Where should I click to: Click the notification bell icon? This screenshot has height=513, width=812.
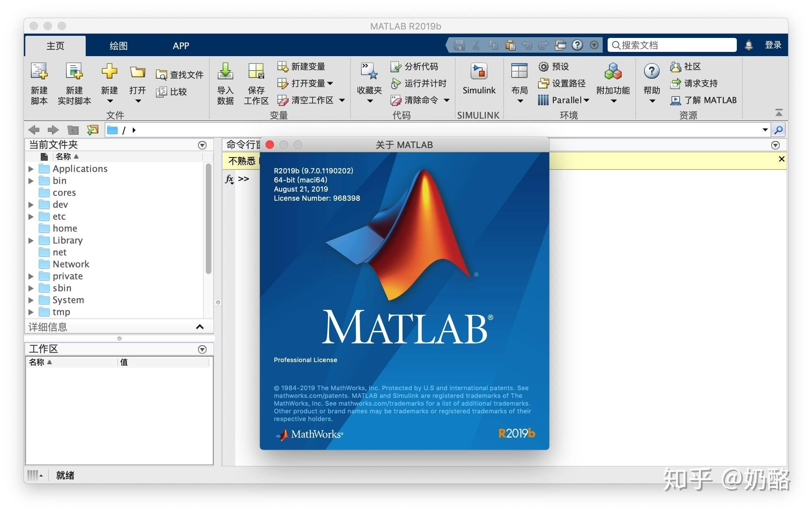(x=749, y=45)
